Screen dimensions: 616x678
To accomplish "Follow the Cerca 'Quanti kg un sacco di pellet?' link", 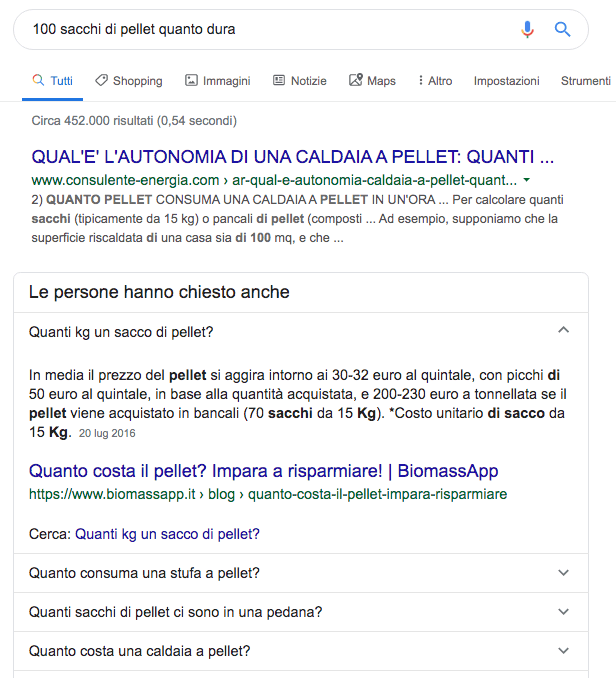I will (167, 534).
